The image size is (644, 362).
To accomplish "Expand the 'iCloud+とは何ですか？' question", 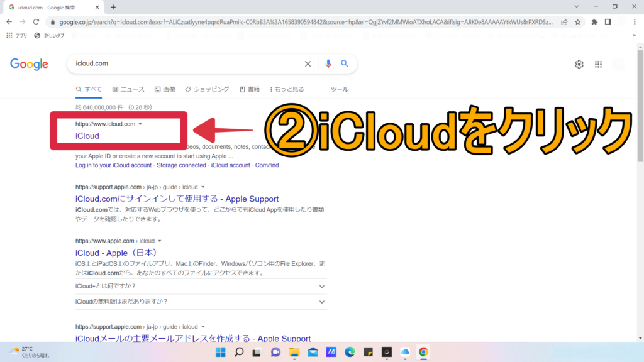I will point(201,287).
